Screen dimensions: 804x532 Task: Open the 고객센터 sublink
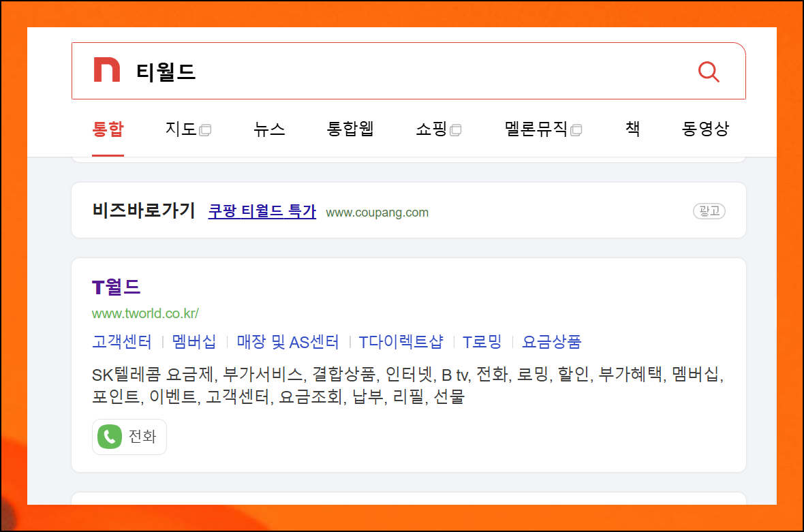coord(121,342)
